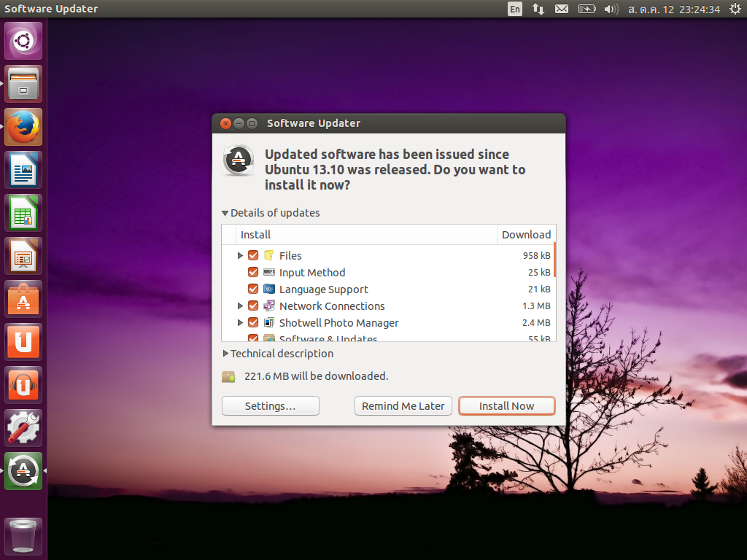Viewport: 747px width, 560px height.
Task: Open LibreOffice Calc from launcher
Action: point(23,213)
